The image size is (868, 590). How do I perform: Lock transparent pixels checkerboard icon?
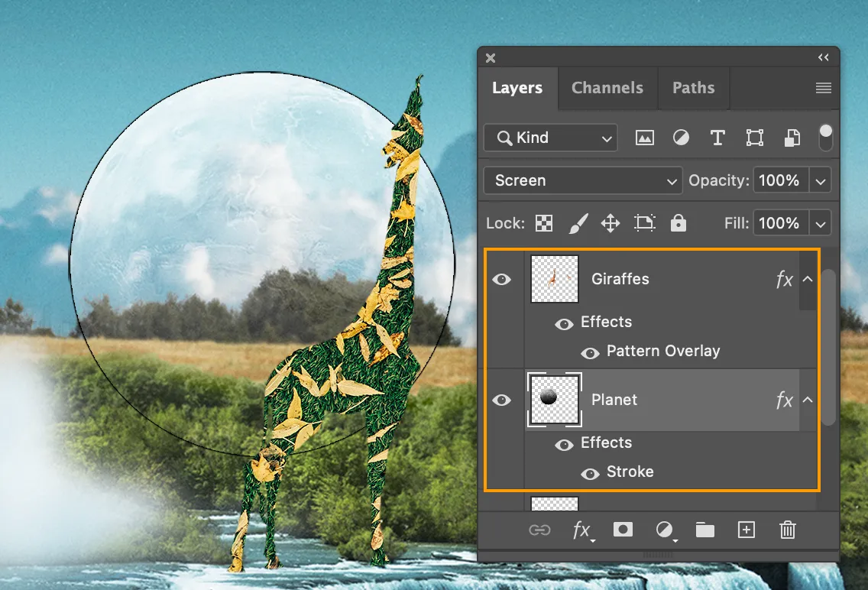(544, 224)
